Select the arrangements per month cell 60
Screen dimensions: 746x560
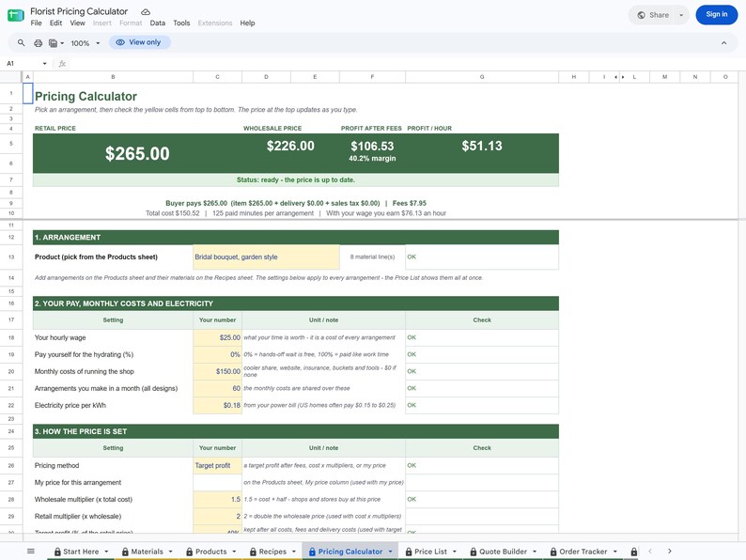click(x=217, y=388)
